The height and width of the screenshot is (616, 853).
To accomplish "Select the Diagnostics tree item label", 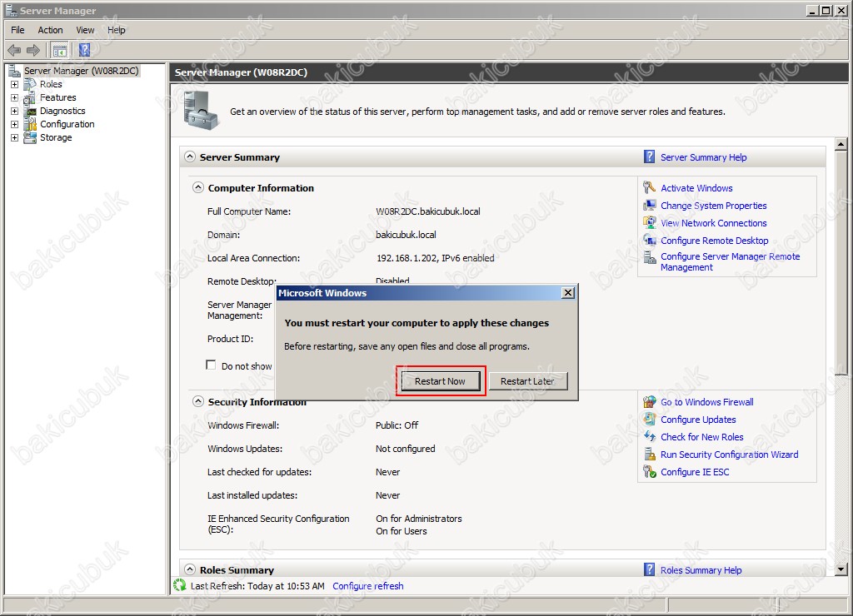I will tap(62, 111).
